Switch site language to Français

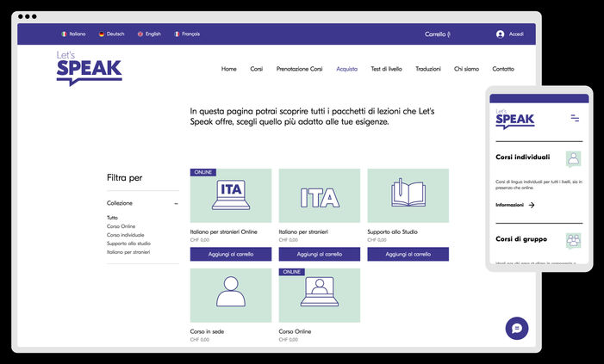[187, 34]
